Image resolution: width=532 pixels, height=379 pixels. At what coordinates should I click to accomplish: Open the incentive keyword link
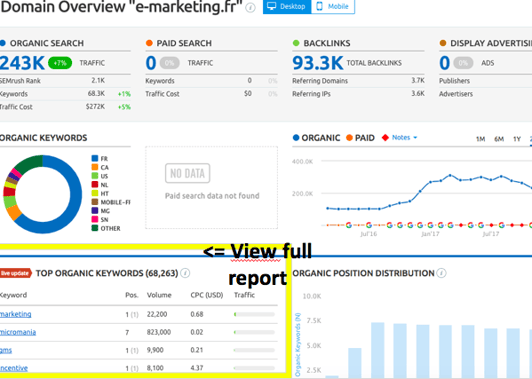point(14,368)
